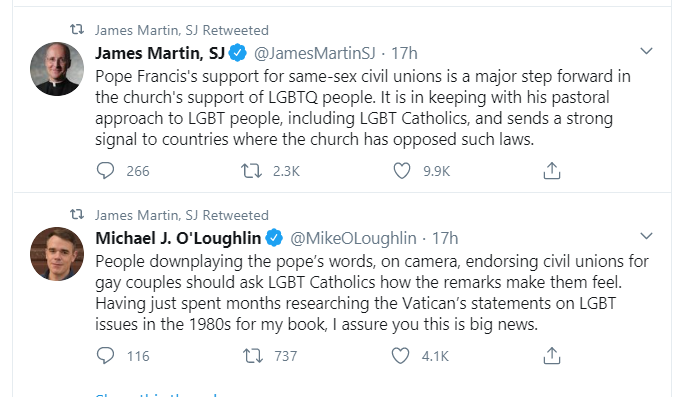Viewport: 700px width, 397px height.
Task: Click first 'James Martin, SJ Retweeted' label
Action: click(x=182, y=30)
